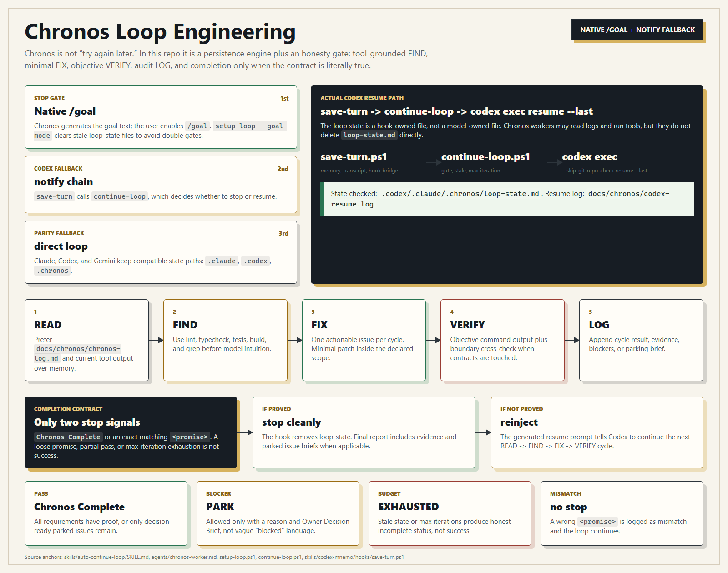Click the 3rd rank label
Viewport: 728px width, 573px height.
(x=283, y=233)
